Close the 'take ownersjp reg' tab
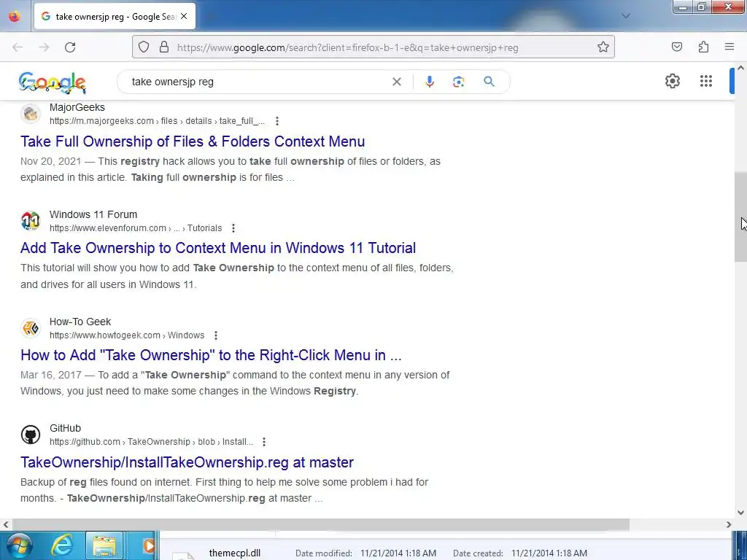The height and width of the screenshot is (560, 747). tap(184, 16)
